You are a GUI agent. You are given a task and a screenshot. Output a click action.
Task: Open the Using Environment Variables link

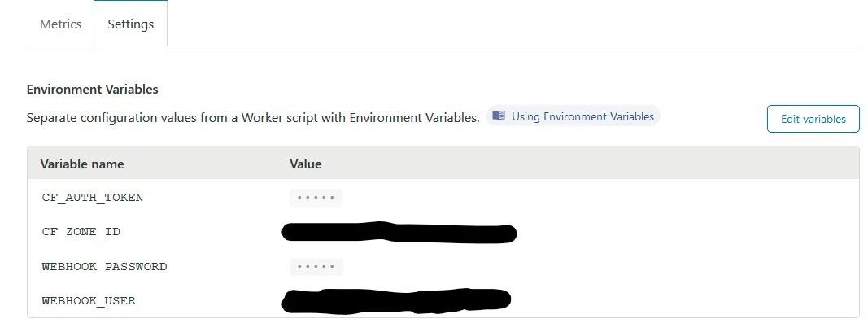(x=573, y=116)
